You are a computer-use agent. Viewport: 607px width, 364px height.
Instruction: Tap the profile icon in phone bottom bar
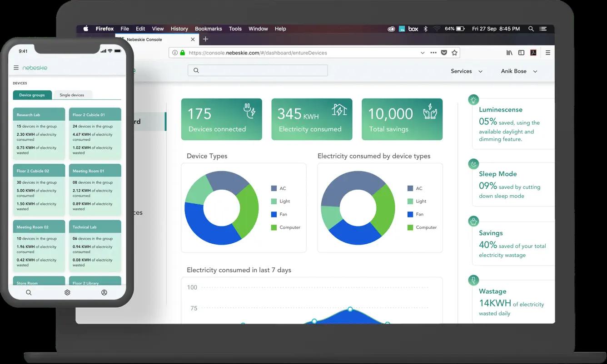coord(104,293)
